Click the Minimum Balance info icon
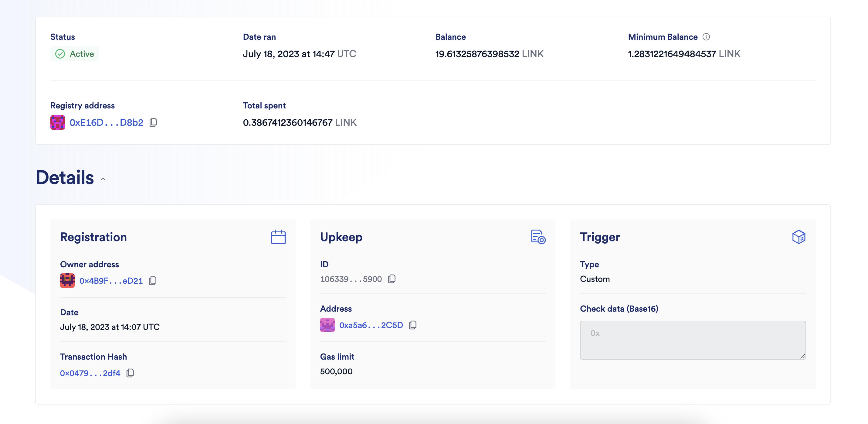Viewport: 868px width, 424px height. (706, 37)
